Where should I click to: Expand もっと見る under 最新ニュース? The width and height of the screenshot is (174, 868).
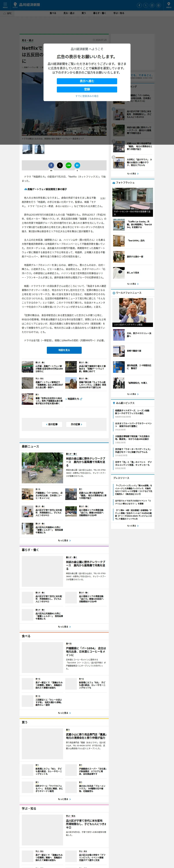coord(64,540)
